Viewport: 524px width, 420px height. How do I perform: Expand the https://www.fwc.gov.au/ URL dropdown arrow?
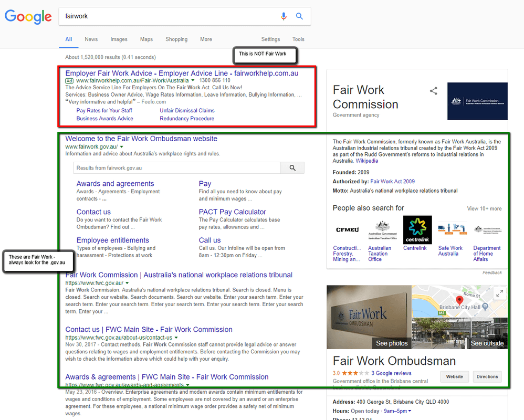pos(127,283)
